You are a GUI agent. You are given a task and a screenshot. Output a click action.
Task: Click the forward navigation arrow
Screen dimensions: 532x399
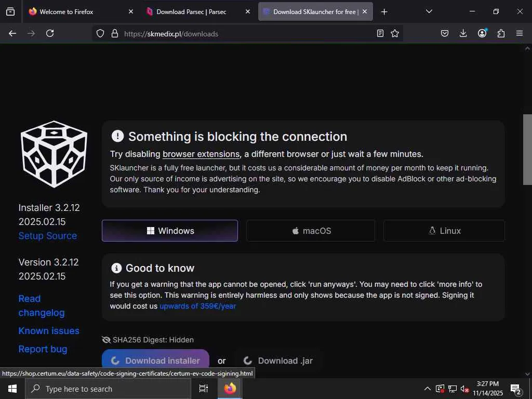(x=31, y=33)
